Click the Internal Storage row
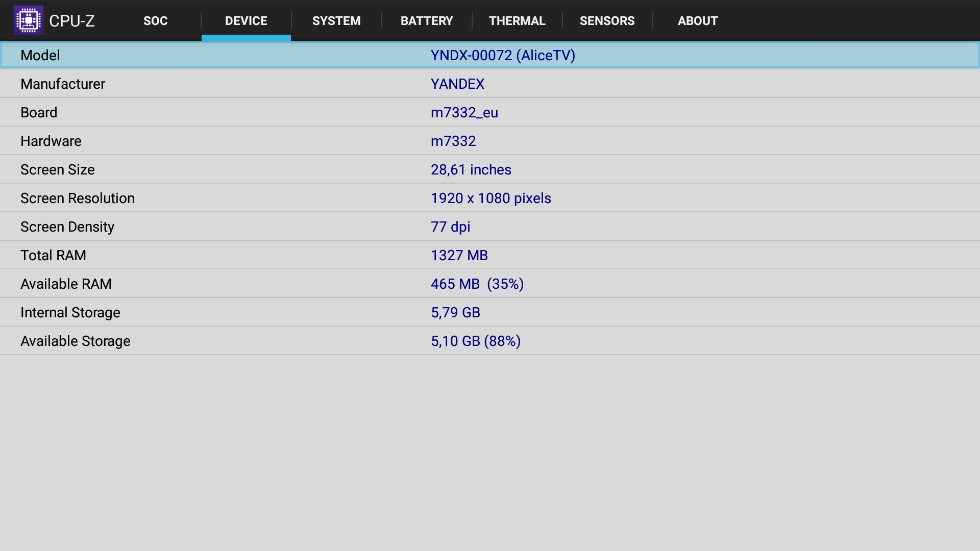Viewport: 980px width, 551px height. 490,312
